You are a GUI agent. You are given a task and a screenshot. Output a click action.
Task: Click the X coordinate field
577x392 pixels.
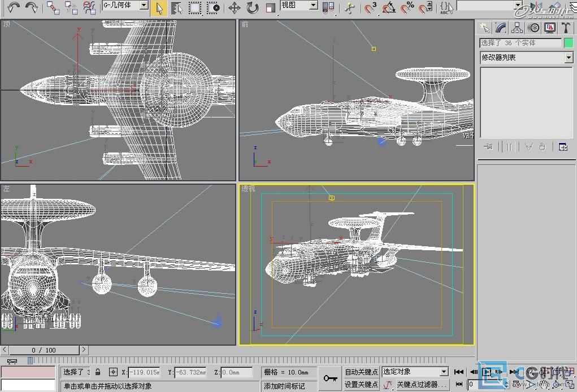144,372
